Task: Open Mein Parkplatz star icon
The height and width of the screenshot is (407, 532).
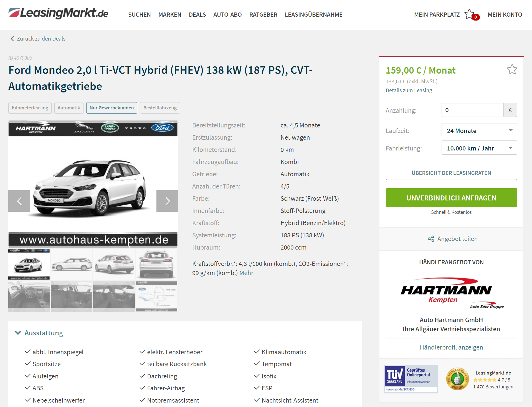Action: 472,14
